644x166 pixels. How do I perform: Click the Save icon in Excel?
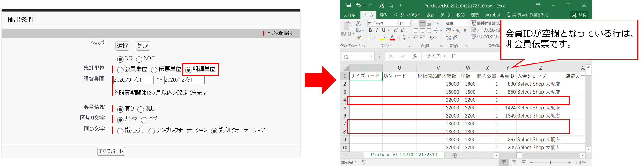[x=349, y=5]
